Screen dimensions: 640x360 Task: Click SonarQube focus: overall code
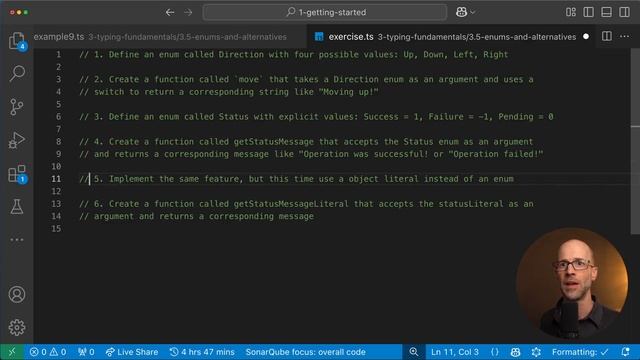pyautogui.click(x=305, y=352)
